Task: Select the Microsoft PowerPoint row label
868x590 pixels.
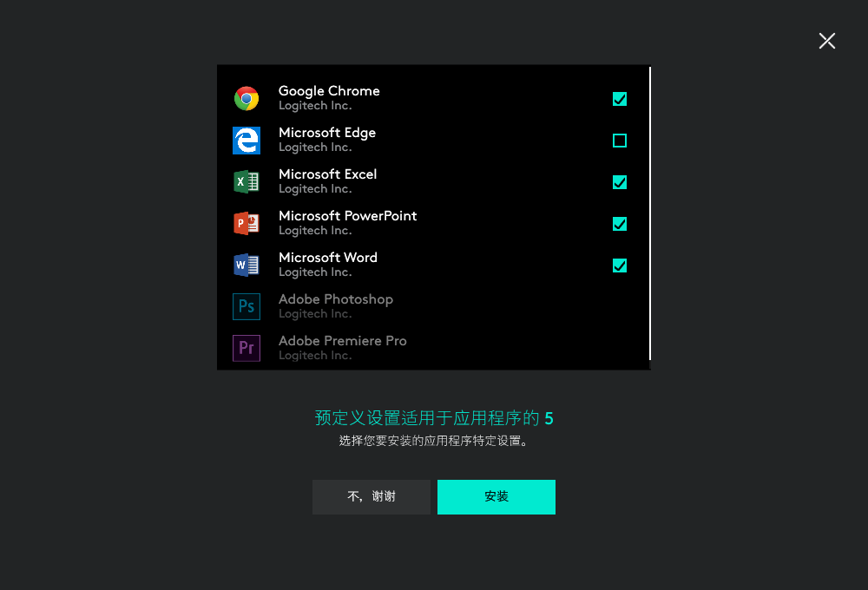Action: pyautogui.click(x=347, y=215)
